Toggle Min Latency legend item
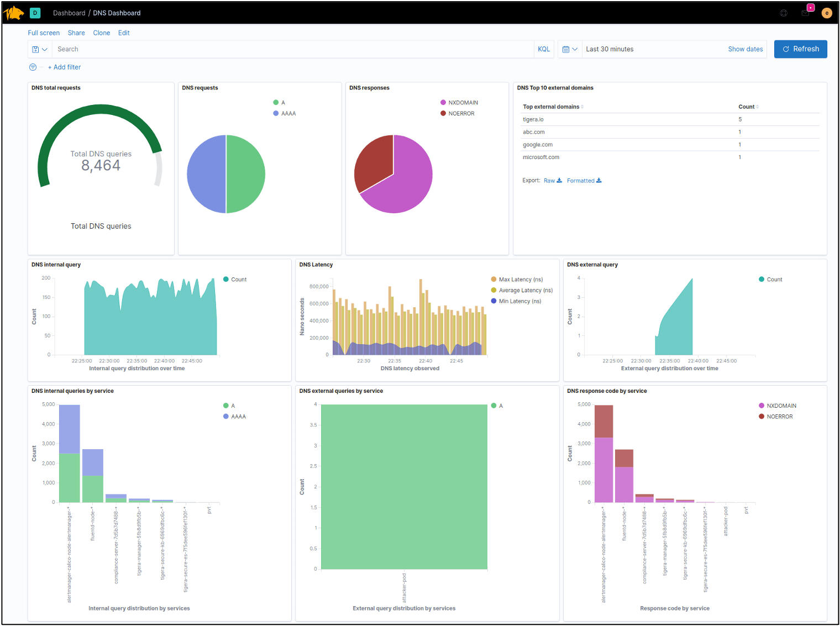 point(516,302)
